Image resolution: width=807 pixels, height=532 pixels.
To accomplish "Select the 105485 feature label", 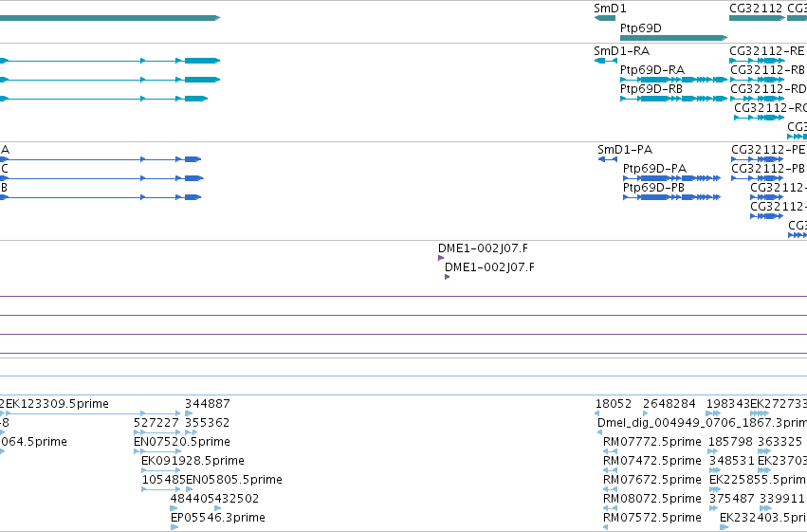I will coord(164,480).
